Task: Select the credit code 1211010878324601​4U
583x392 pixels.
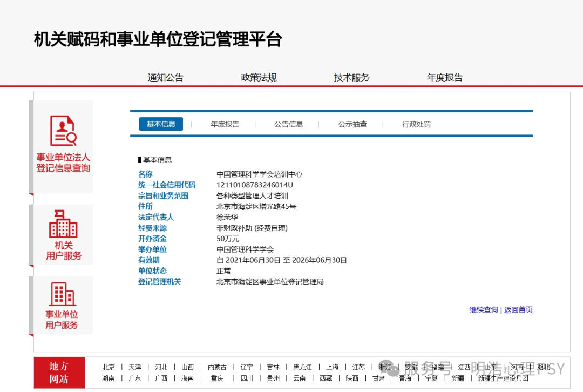Action: (x=255, y=185)
